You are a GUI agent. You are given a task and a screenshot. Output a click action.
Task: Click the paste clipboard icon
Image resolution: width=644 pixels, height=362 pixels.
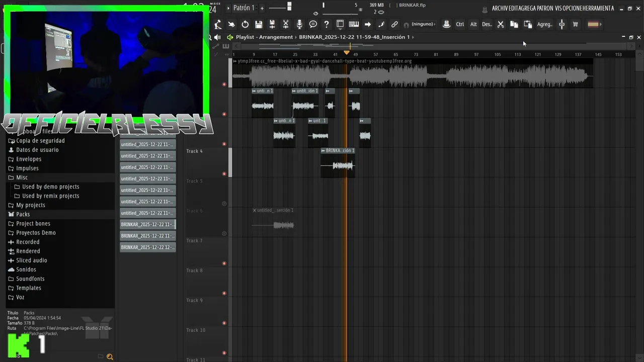[528, 24]
